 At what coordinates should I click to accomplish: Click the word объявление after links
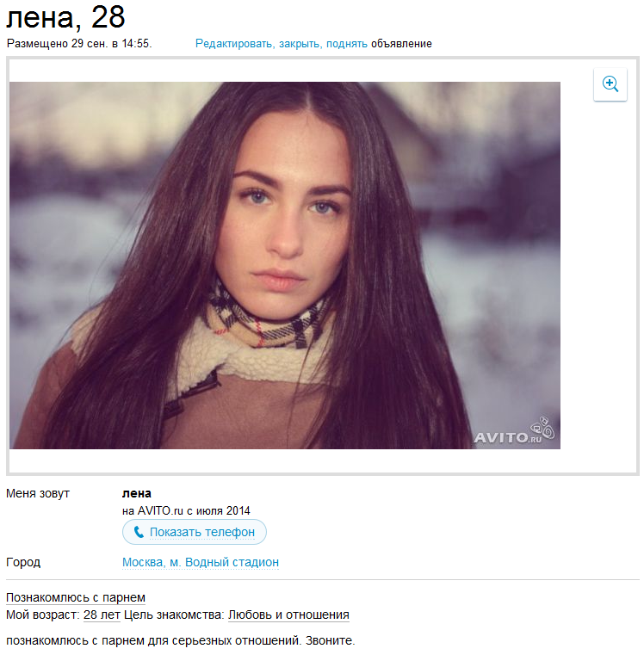(401, 44)
